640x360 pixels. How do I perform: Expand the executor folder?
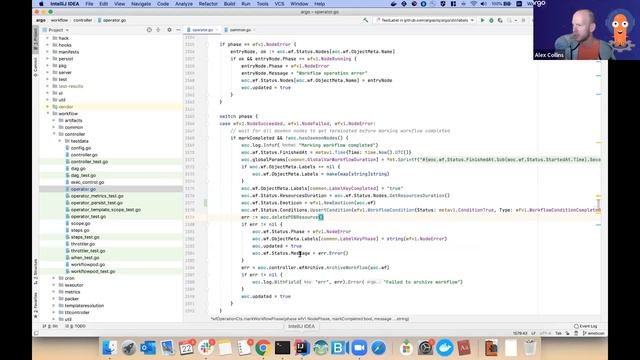pyautogui.click(x=54, y=285)
